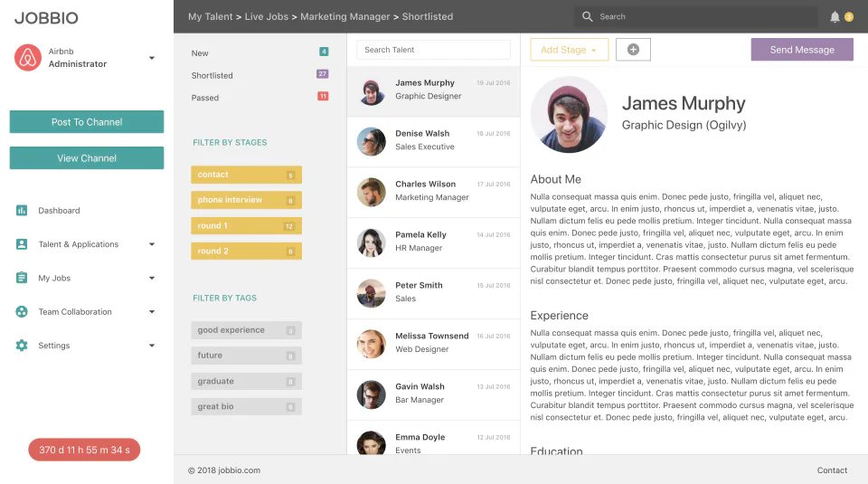Click the search magnifier icon in top bar

point(588,16)
